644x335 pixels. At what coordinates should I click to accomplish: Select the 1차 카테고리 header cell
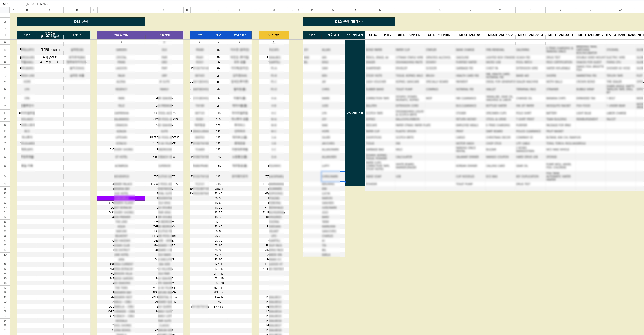point(355,35)
